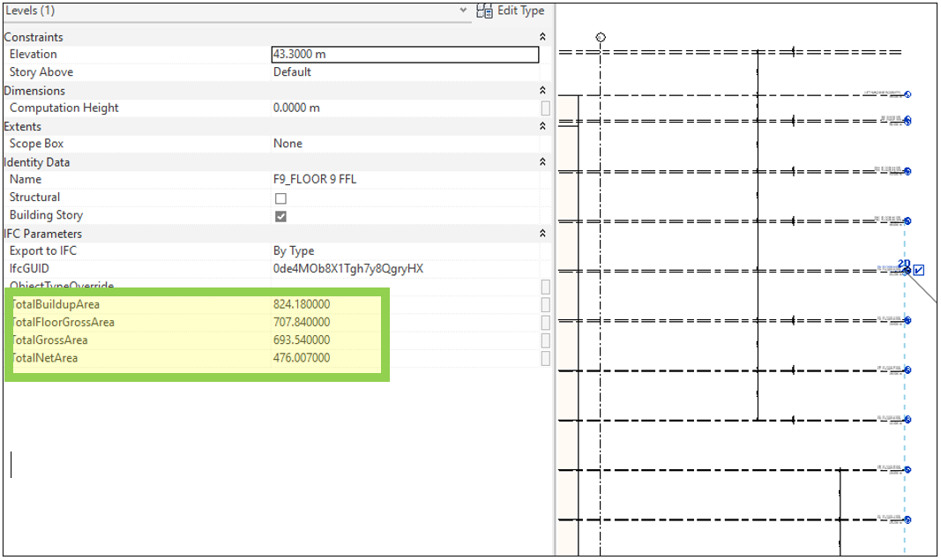Enable the Structural checkbox
The width and height of the screenshot is (941, 560).
click(x=280, y=198)
